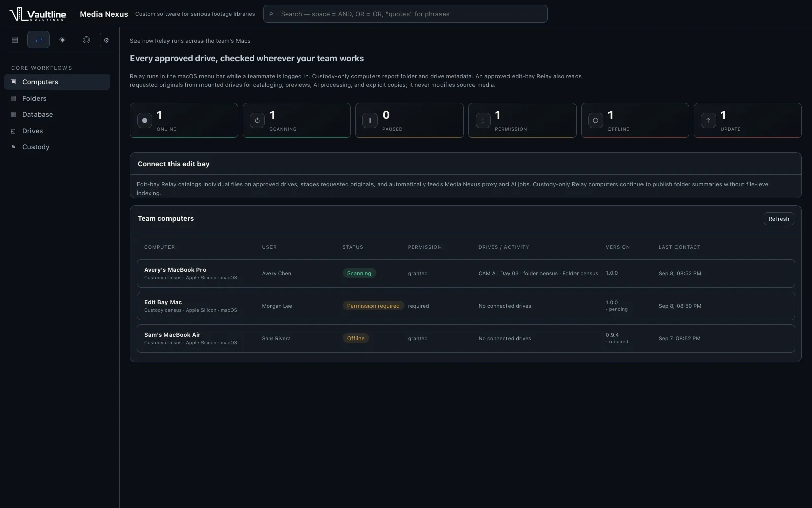Image resolution: width=812 pixels, height=508 pixels.
Task: Click the Paused pause-bars icon
Action: [370, 120]
